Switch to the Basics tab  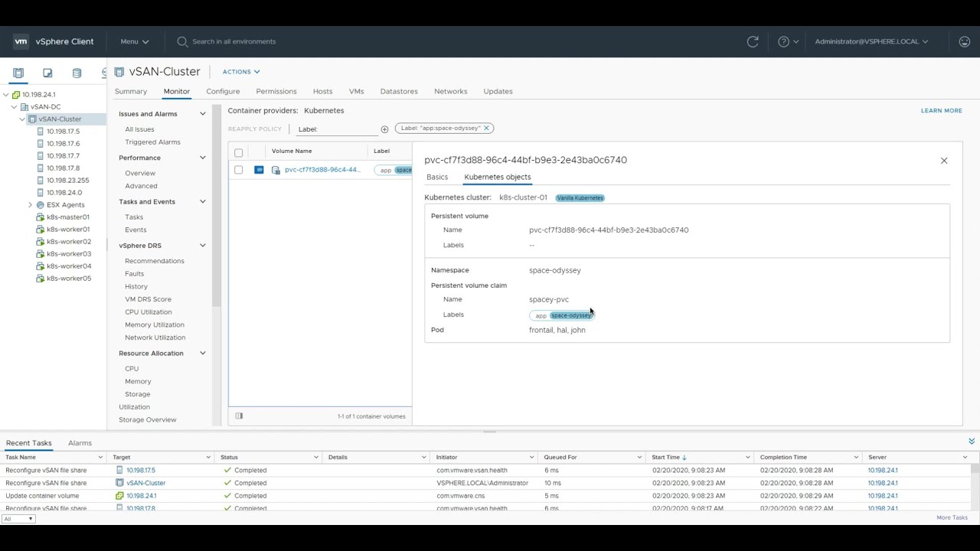437,177
